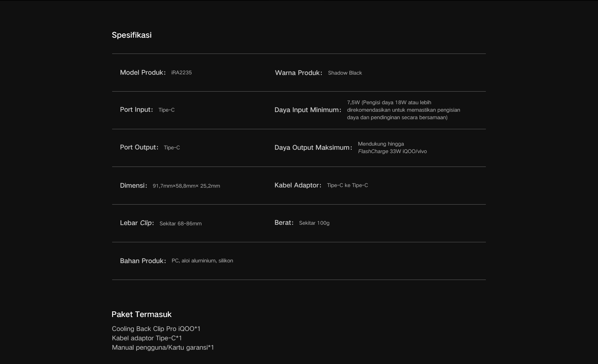Click the Shadow Black color value
This screenshot has height=364, width=598.
click(345, 73)
